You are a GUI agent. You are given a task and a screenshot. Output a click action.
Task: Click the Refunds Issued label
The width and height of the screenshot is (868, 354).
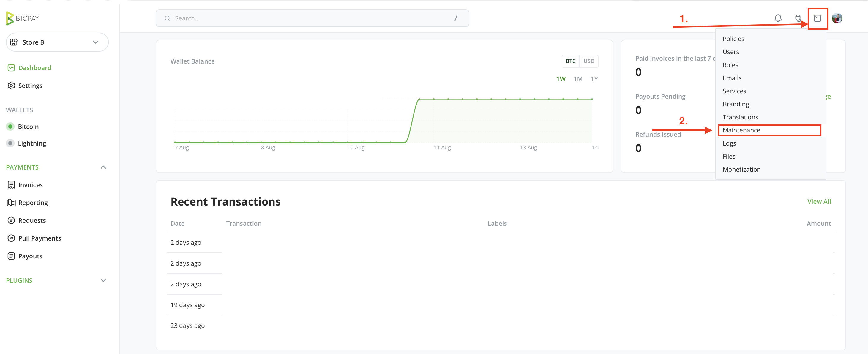(658, 135)
